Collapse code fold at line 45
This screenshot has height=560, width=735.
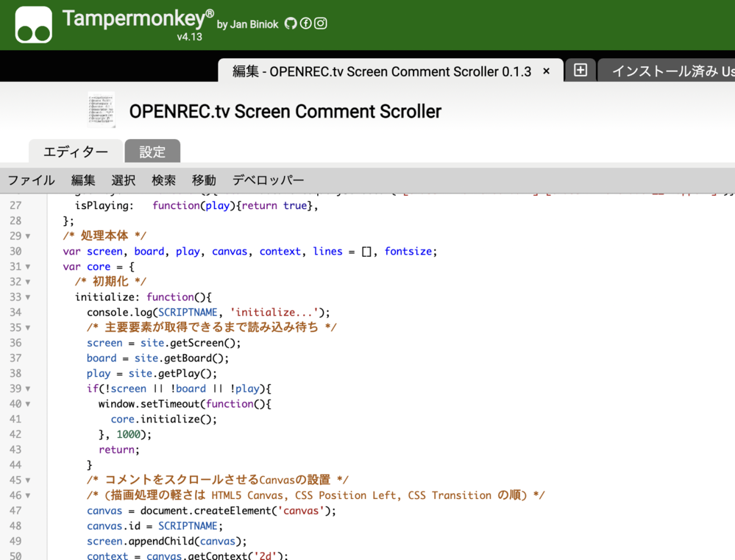coord(28,481)
